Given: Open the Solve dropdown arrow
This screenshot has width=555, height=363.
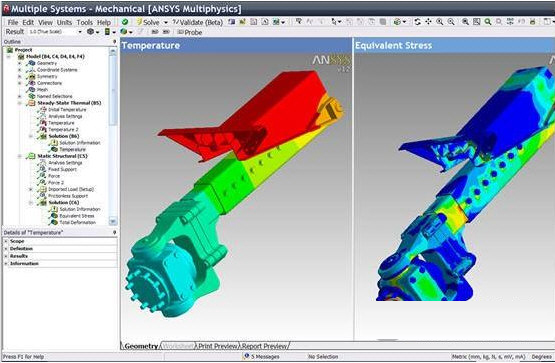Looking at the screenshot, I should click(x=165, y=23).
